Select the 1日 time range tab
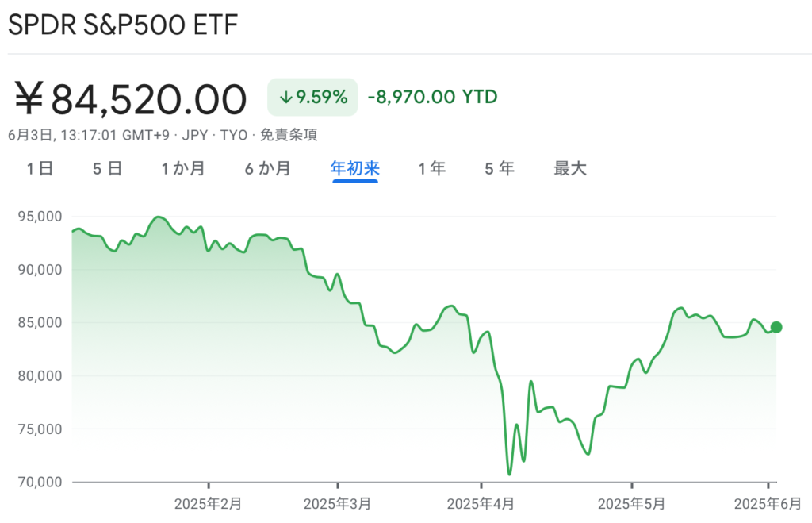The image size is (812, 523). pos(40,168)
